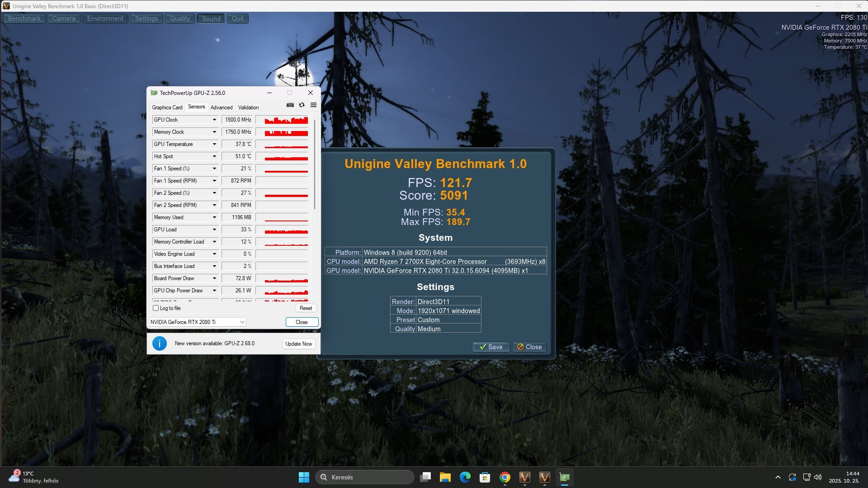Click the GPU-Z refresh icon
The height and width of the screenshot is (488, 868).
click(302, 105)
